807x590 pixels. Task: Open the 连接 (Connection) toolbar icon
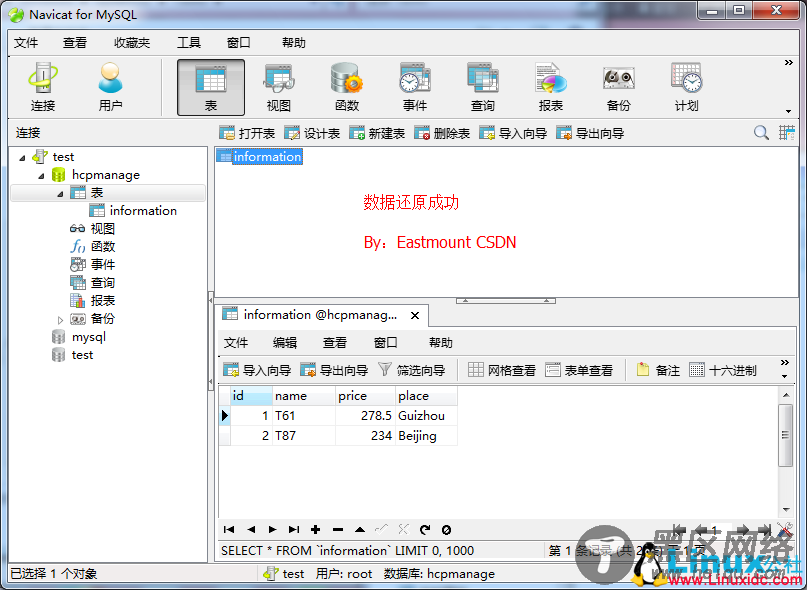[43, 87]
